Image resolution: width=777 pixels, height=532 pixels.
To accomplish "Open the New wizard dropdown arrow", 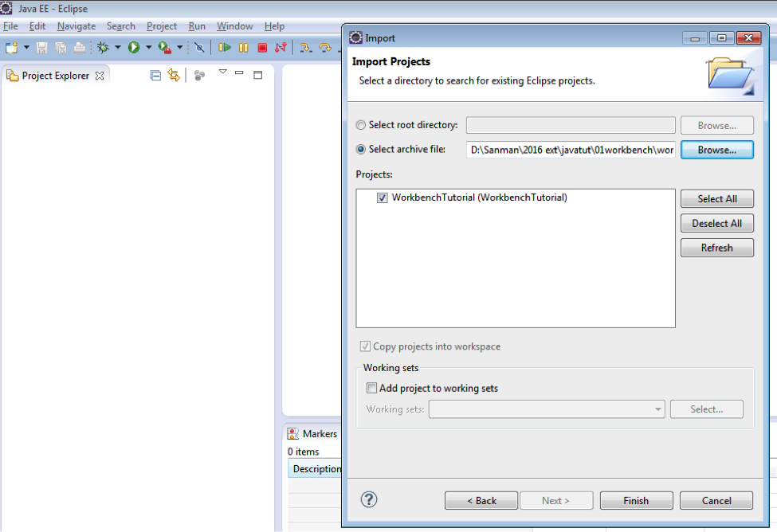I will 26,48.
